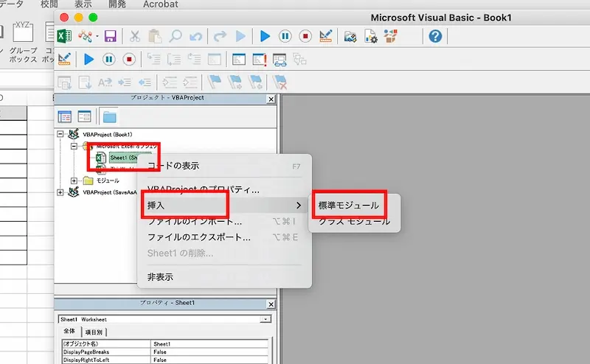Viewport: 590px width, 364px height.
Task: Save the project with the floppy disk icon
Action: [110, 37]
